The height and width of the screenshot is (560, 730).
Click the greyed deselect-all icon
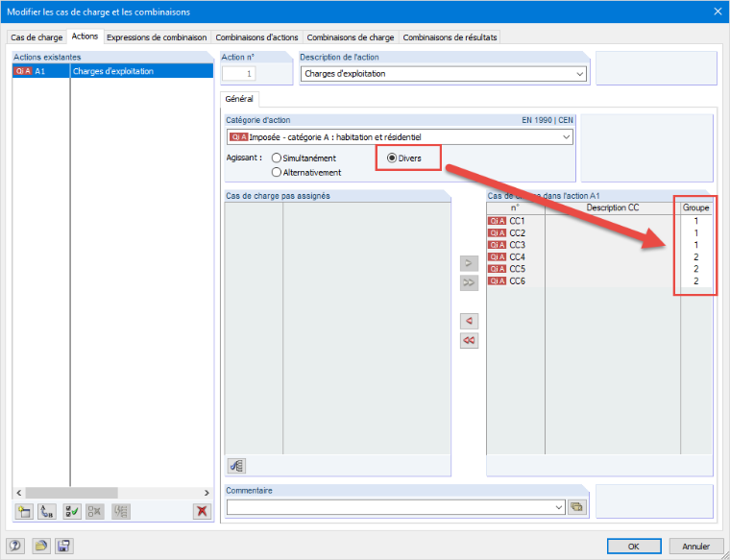pos(95,512)
